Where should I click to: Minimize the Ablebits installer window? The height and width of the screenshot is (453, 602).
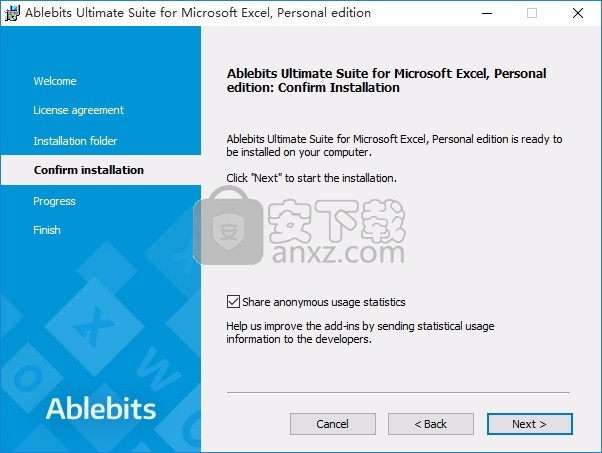coord(484,13)
